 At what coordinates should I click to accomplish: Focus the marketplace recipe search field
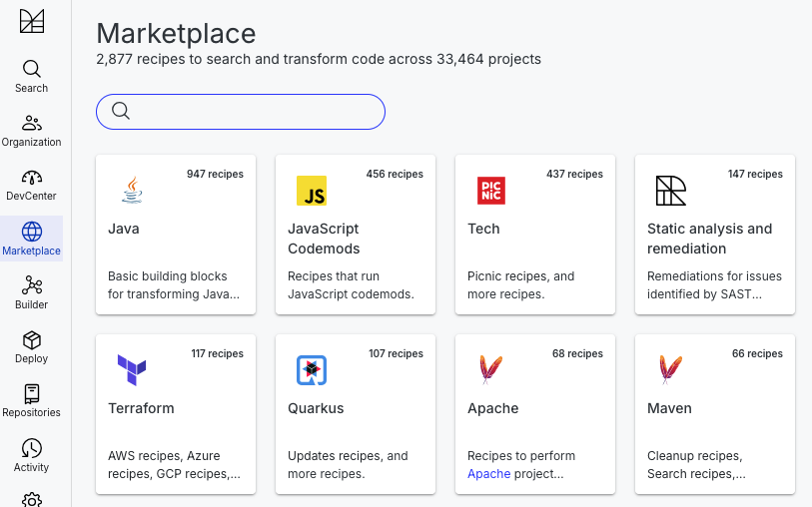click(241, 112)
